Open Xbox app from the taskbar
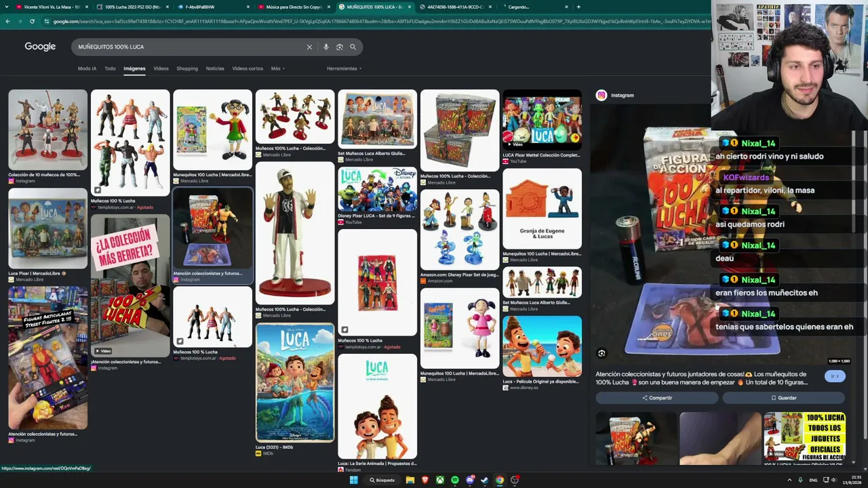 pyautogui.click(x=440, y=480)
